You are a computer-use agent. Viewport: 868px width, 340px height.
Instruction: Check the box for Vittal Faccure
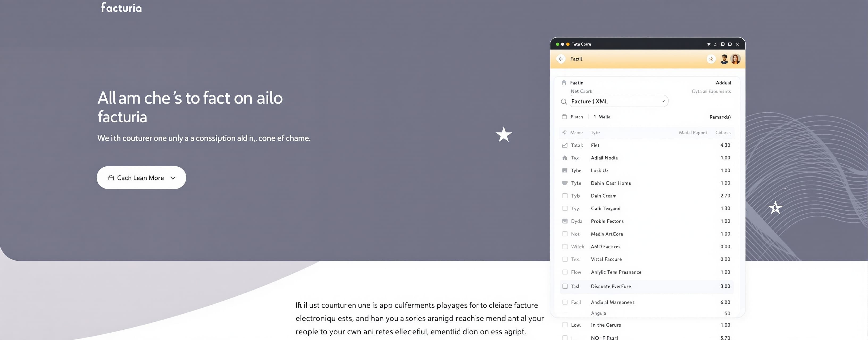pos(565,259)
